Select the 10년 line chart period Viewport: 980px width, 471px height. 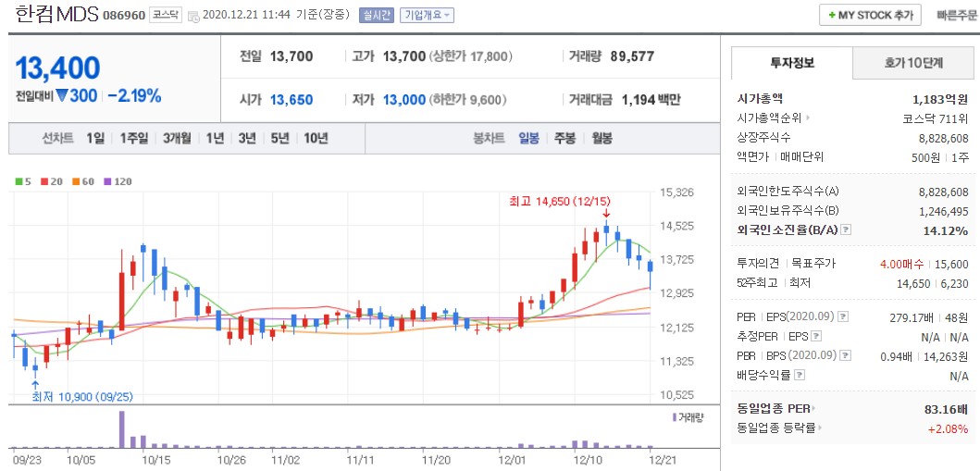pyautogui.click(x=316, y=139)
